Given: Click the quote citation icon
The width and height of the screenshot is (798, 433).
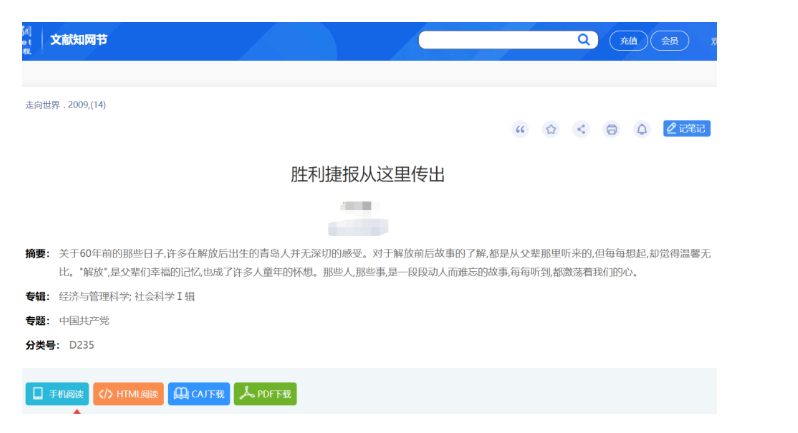Looking at the screenshot, I should (520, 129).
